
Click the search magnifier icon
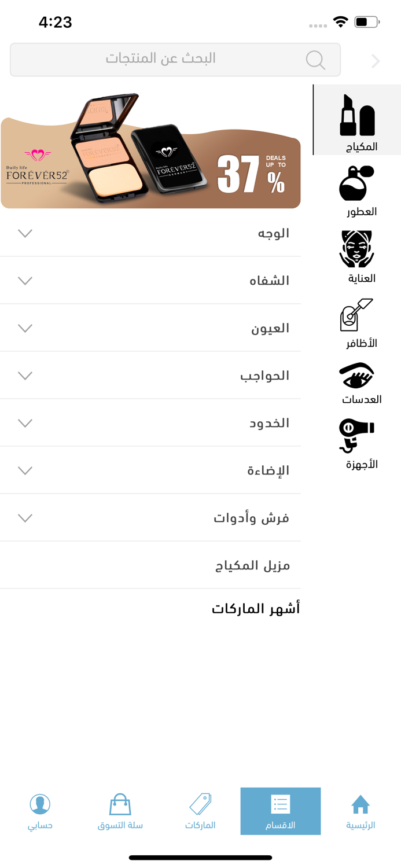(315, 60)
